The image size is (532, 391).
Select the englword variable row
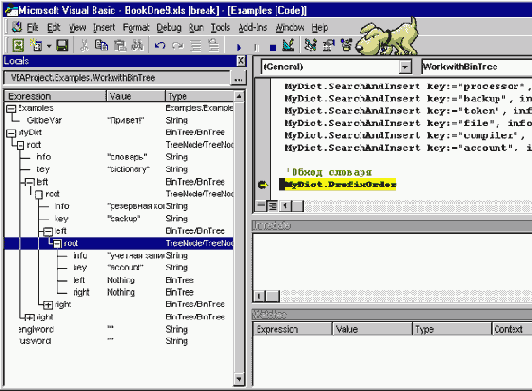(x=119, y=329)
